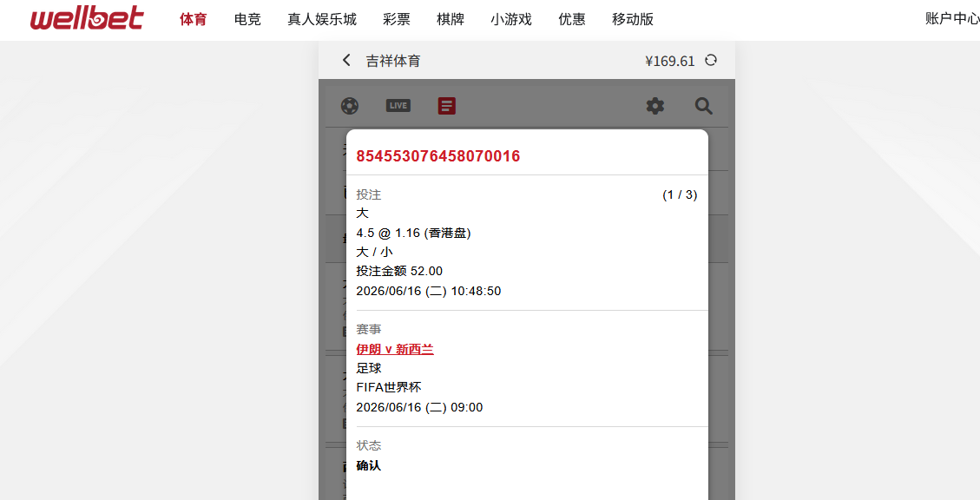Open settings gear icon

(655, 106)
